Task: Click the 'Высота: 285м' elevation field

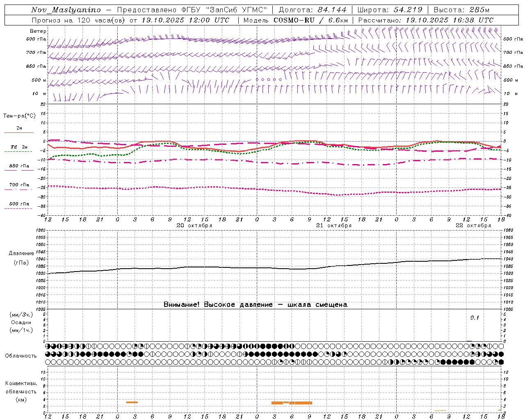Action: click(461, 10)
